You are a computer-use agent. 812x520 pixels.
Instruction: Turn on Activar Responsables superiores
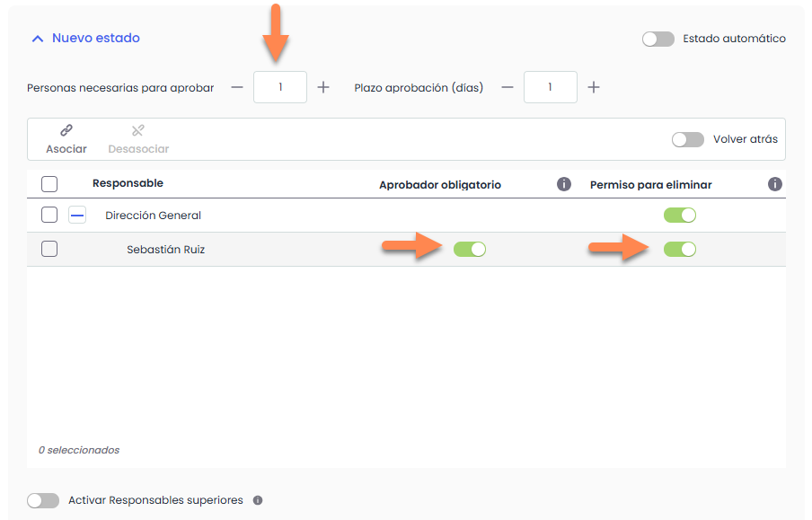point(43,500)
